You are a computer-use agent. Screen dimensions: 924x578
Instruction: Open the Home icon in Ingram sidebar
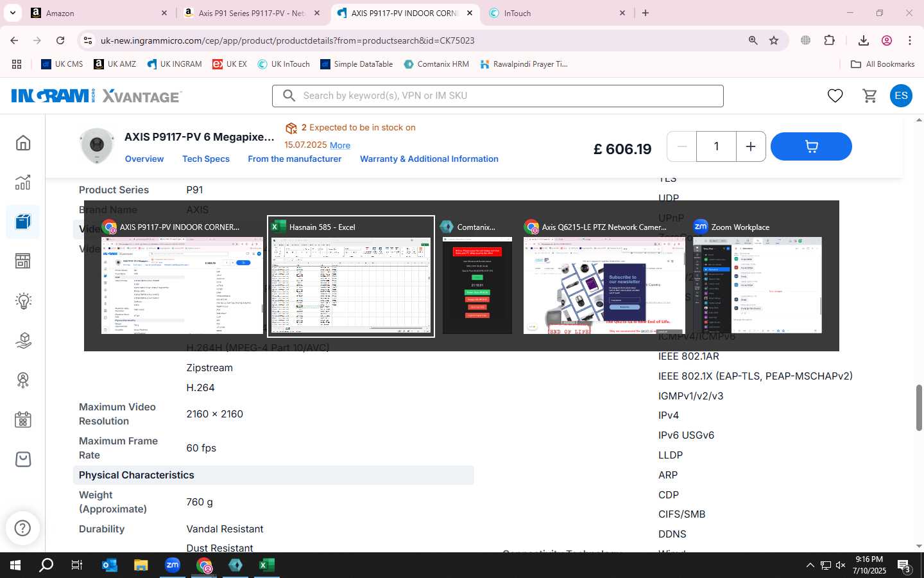tap(23, 143)
